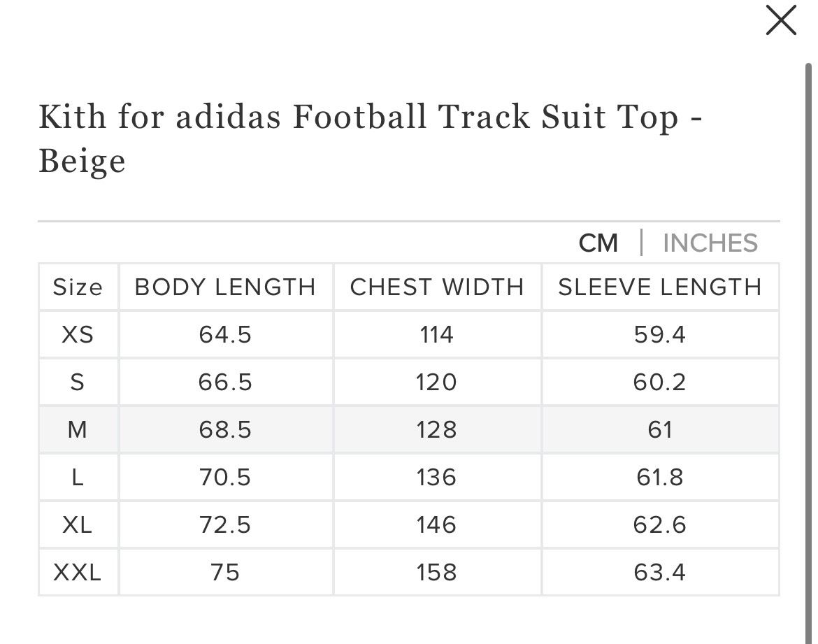Viewport: 818px width, 644px height.
Task: Switch measurements to INCHES
Action: (710, 243)
